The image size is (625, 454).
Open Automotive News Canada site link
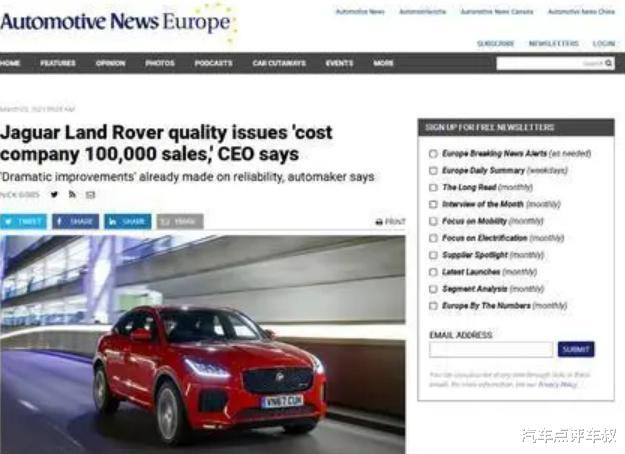(x=497, y=12)
